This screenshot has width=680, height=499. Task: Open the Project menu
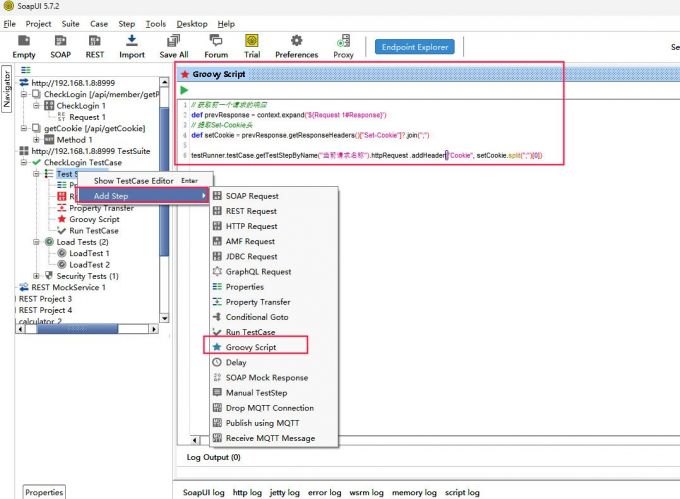click(x=38, y=24)
